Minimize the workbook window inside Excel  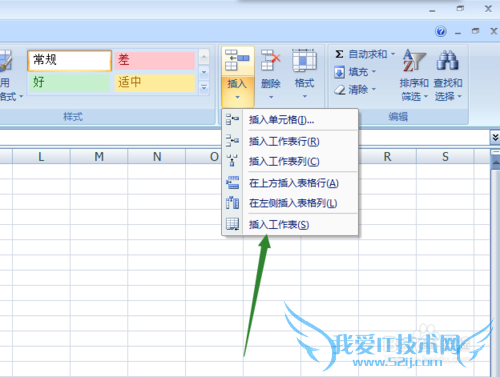click(458, 32)
